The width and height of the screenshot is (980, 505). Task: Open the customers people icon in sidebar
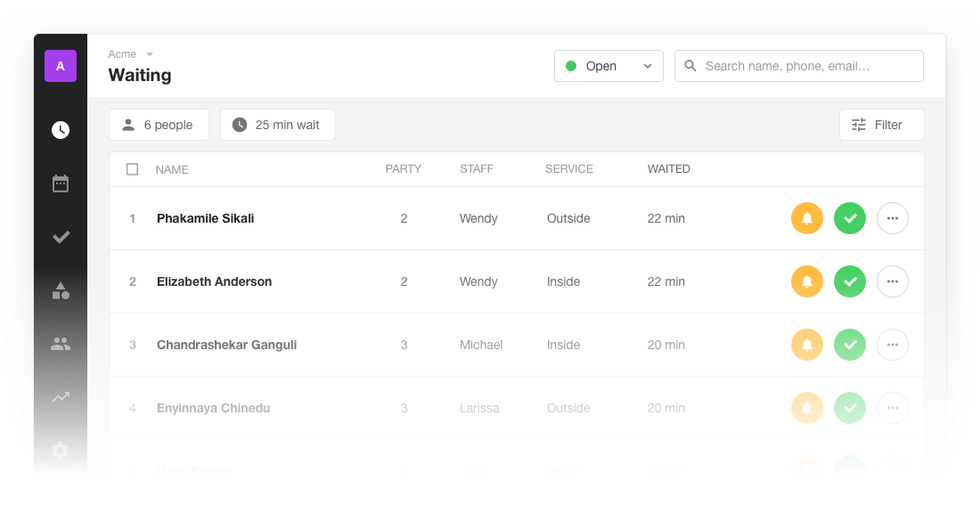[x=61, y=344]
